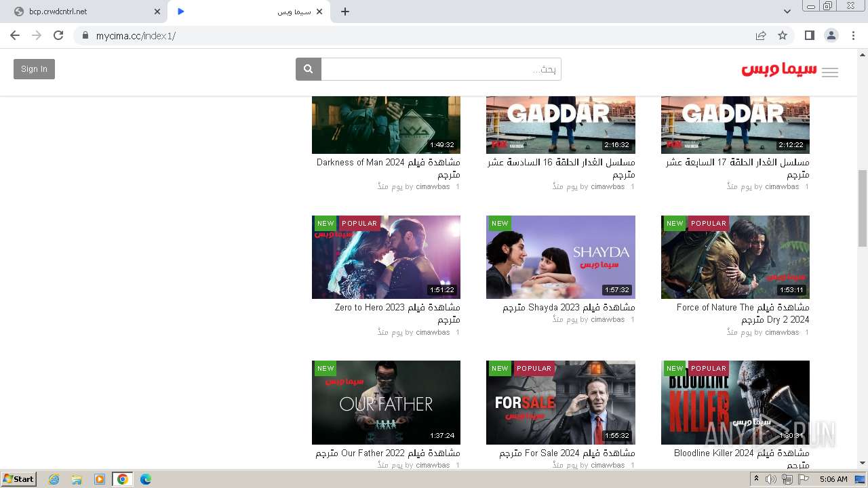Open Chrome three-dot menu
The image size is (868, 488).
coord(854,35)
